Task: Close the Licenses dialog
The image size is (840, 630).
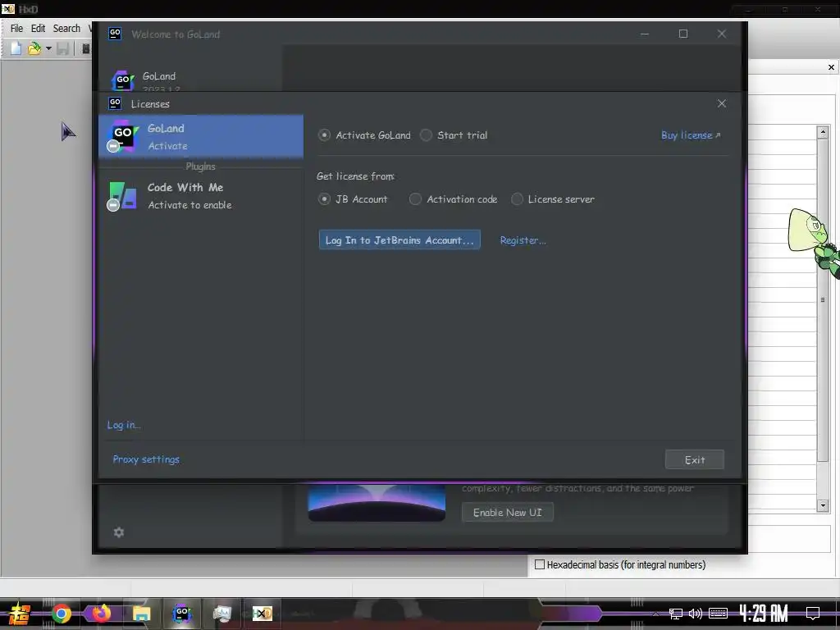Action: click(x=722, y=103)
